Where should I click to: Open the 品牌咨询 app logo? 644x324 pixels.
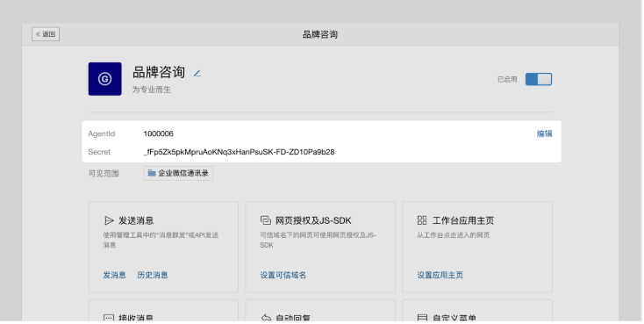(x=104, y=79)
